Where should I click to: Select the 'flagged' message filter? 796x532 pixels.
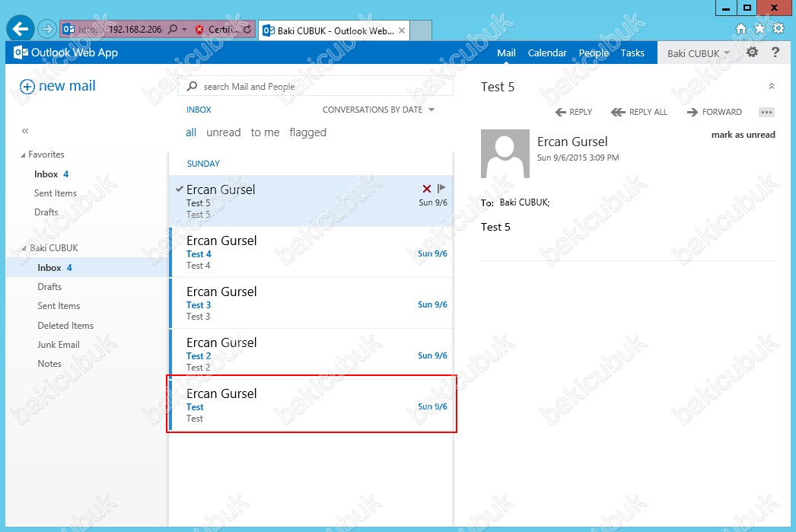(x=307, y=132)
